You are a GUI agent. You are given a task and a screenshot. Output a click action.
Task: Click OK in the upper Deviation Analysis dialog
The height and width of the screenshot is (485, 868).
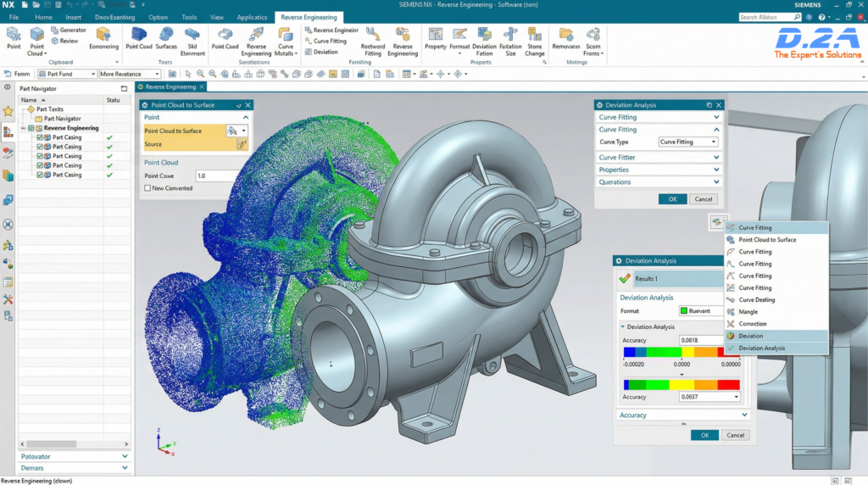[672, 198]
